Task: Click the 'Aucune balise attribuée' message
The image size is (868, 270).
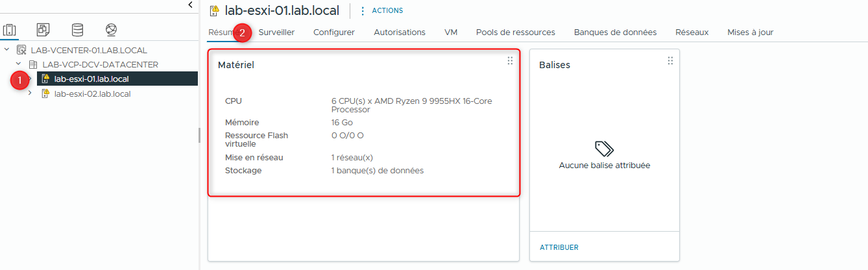Action: (x=605, y=166)
